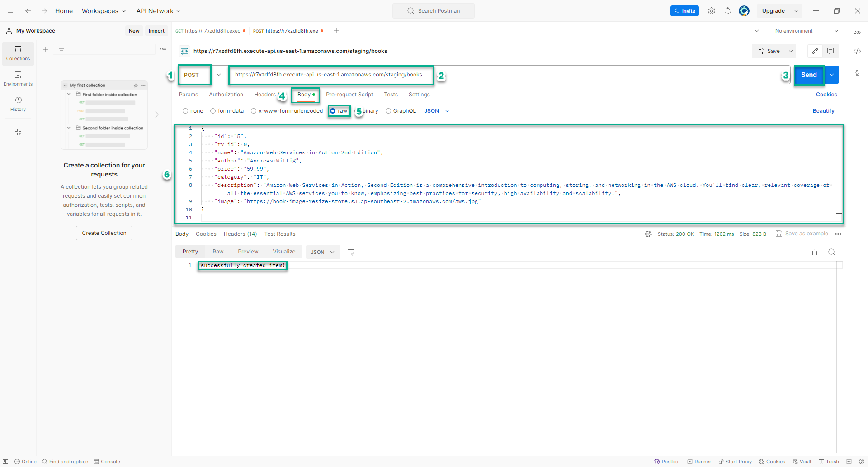This screenshot has height=467, width=868.
Task: Open the network globe icon near Status
Action: [x=649, y=234]
